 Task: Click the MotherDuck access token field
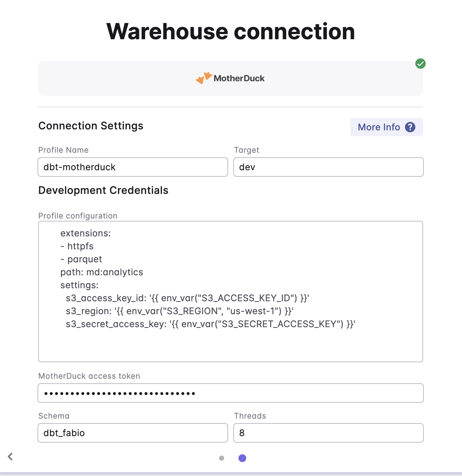click(x=230, y=393)
